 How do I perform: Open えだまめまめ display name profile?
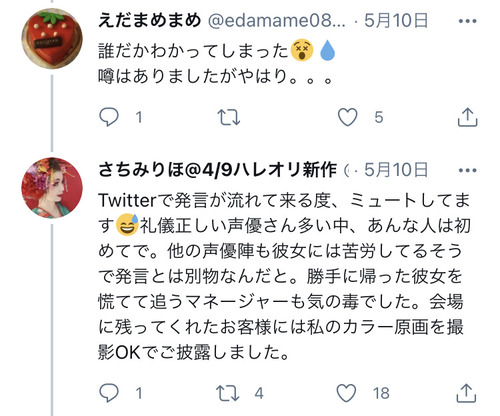pyautogui.click(x=150, y=20)
